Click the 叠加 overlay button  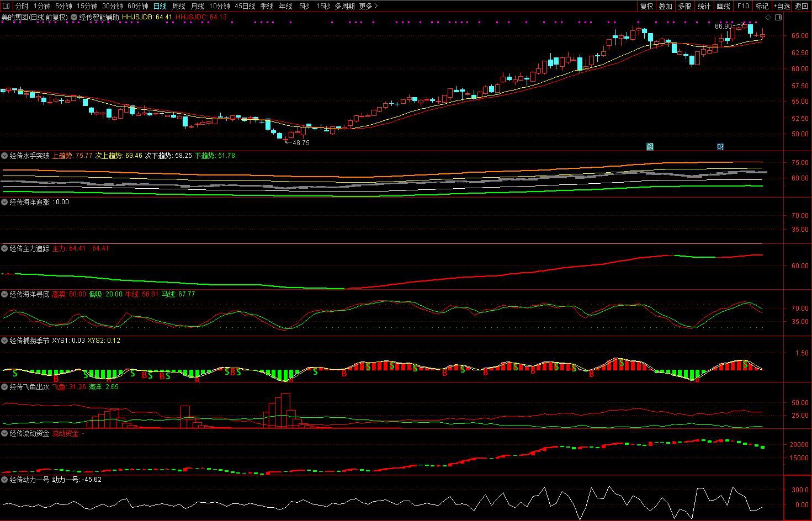click(x=665, y=6)
